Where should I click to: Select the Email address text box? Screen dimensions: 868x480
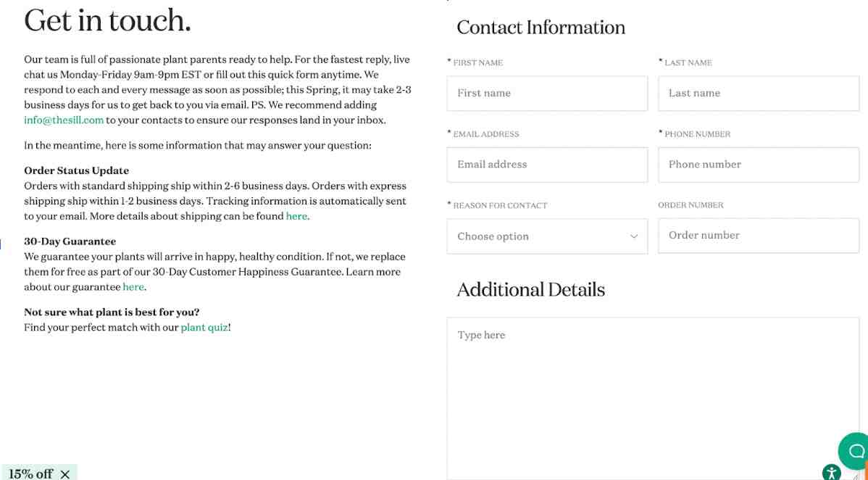click(x=547, y=165)
